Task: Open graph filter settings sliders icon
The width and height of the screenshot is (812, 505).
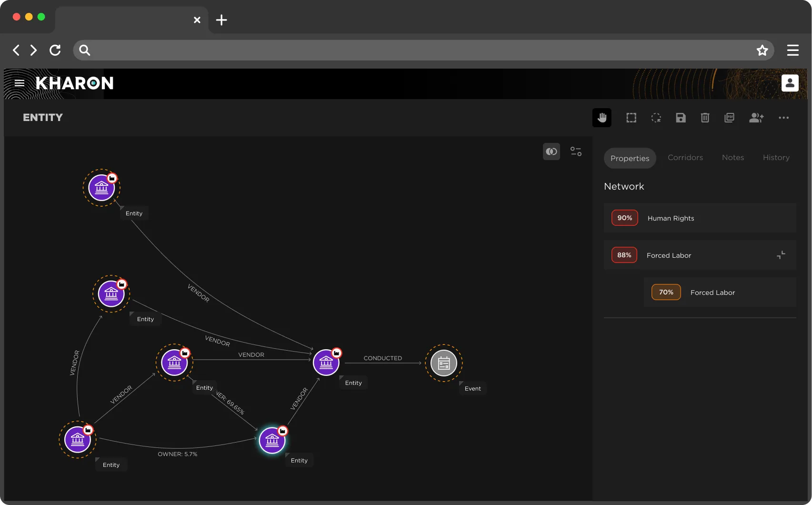Action: click(x=576, y=151)
